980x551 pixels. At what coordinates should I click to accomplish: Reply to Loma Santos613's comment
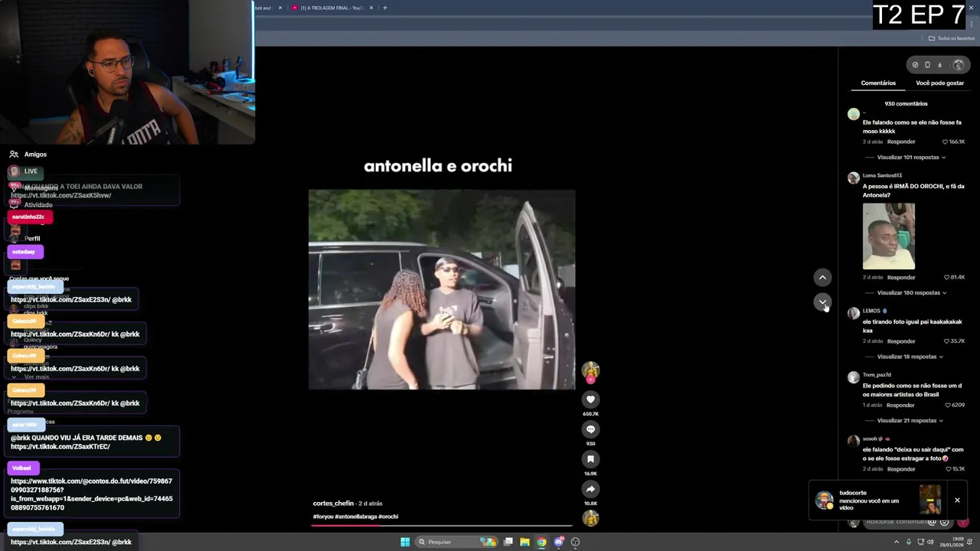[901, 277]
